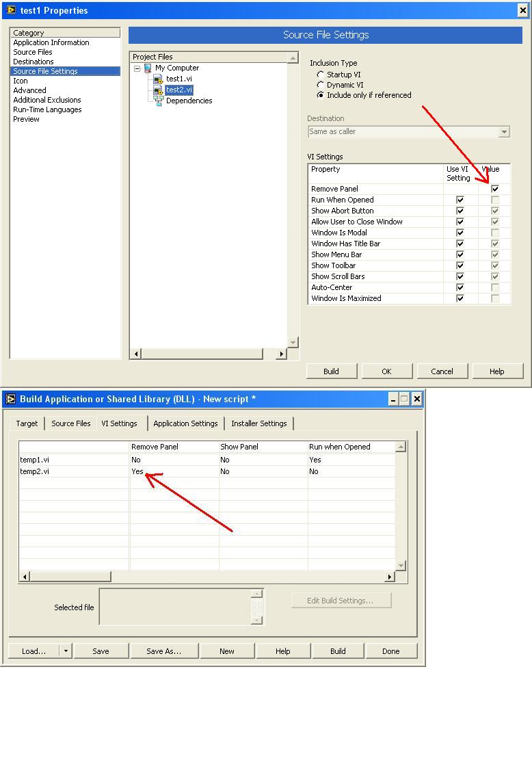The height and width of the screenshot is (760, 532).
Task: Open the dropdown arrow next to Load button
Action: point(66,651)
